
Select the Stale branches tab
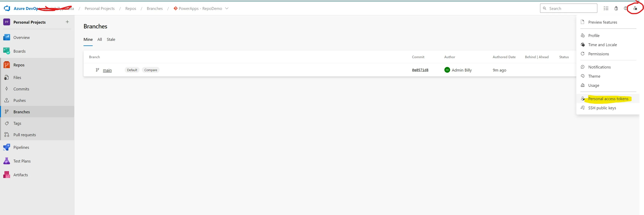(x=111, y=39)
